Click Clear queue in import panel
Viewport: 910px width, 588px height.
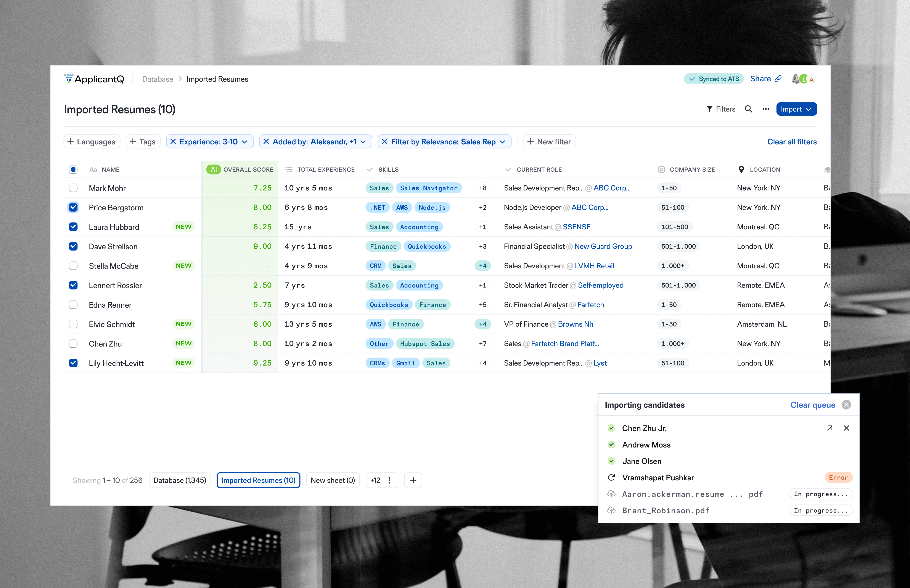click(x=813, y=405)
